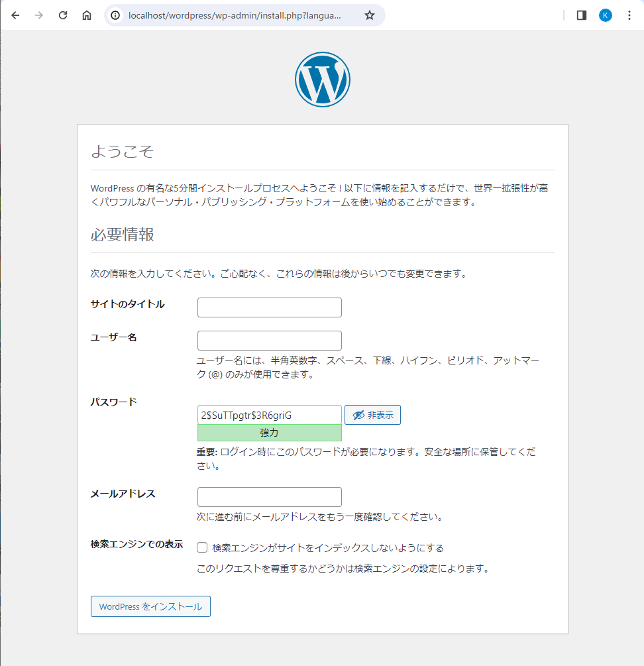Screen dimensions: 644x666
Task: Click the WordPress をインストール button
Action: coord(150,606)
